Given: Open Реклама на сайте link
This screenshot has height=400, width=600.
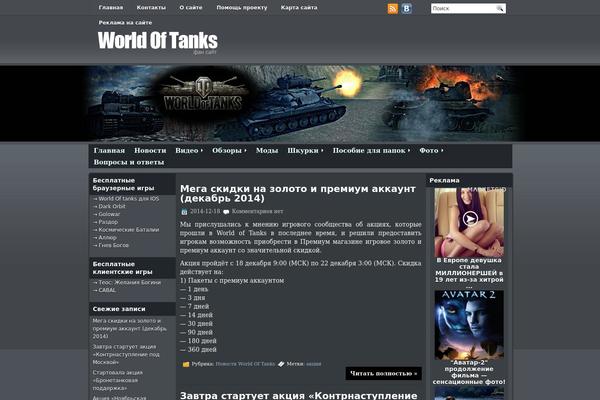Looking at the screenshot, I should point(125,23).
